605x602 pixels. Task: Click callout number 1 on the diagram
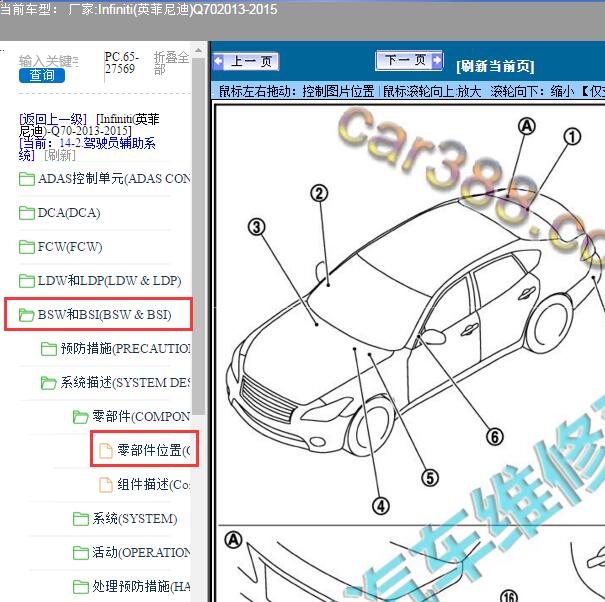pos(572,136)
